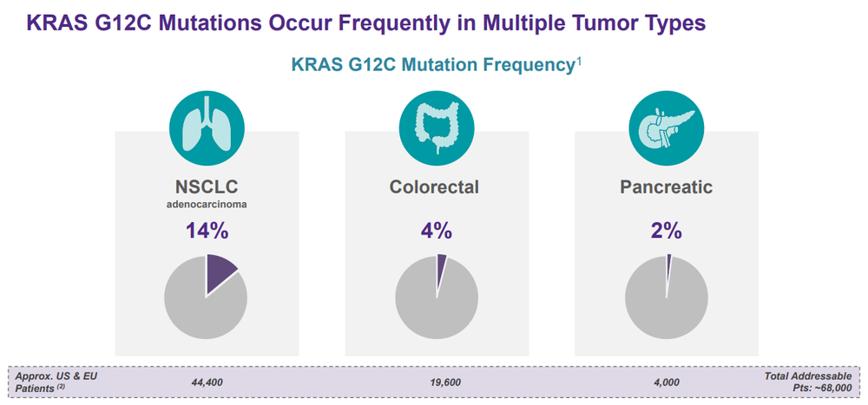Image resolution: width=868 pixels, height=405 pixels.
Task: Click the colon icon above Colorectal
Action: click(437, 126)
